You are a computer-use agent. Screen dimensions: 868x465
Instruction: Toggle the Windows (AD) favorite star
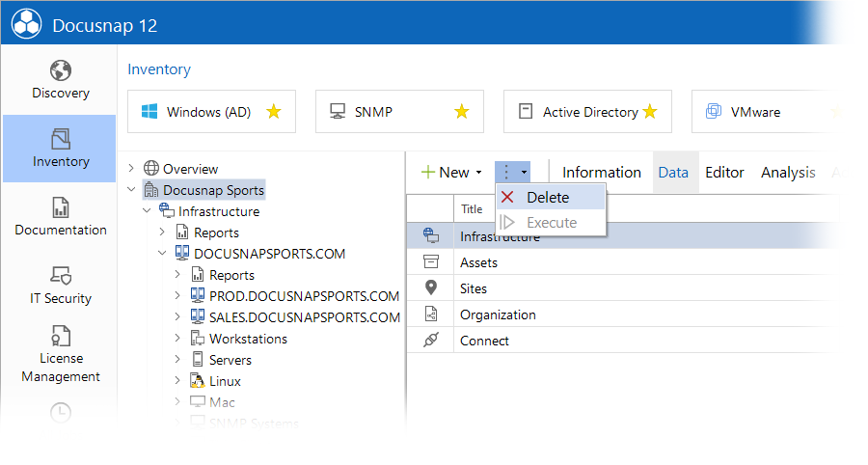pos(274,112)
